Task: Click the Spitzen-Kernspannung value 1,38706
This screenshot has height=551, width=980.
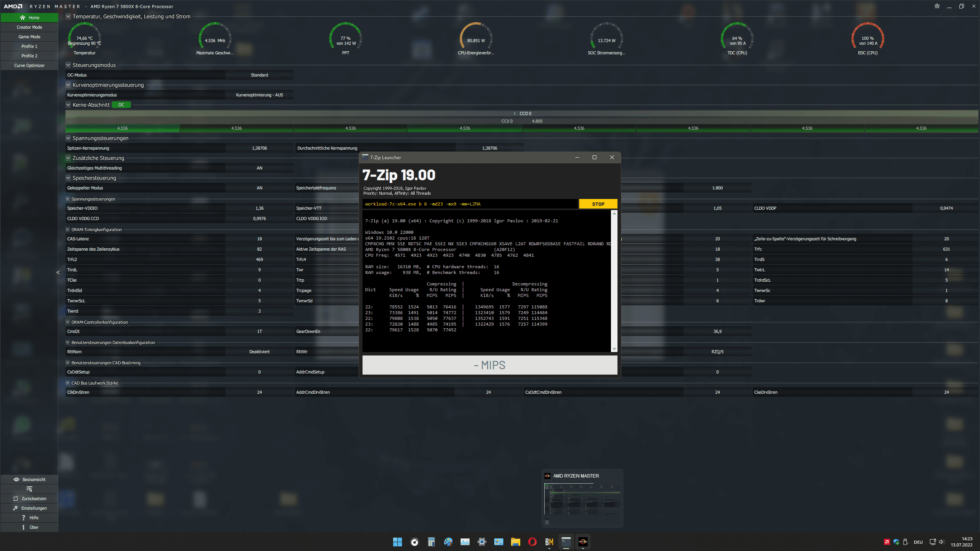Action: [260, 148]
